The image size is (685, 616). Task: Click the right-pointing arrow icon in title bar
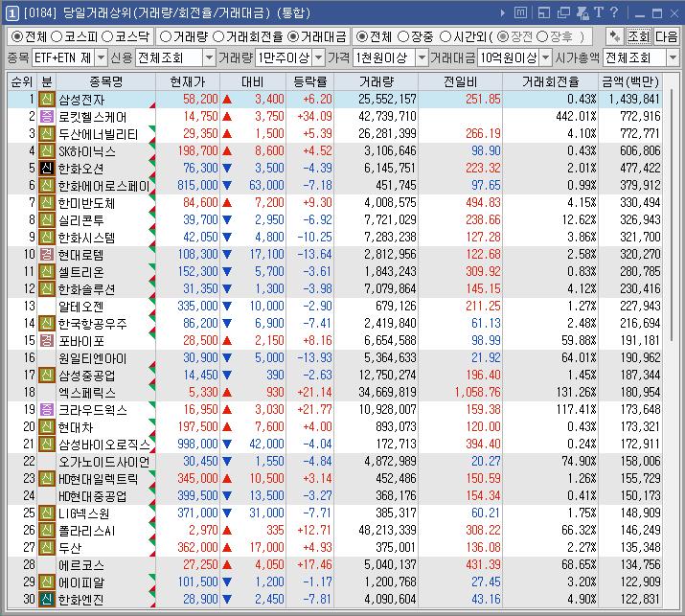point(502,13)
